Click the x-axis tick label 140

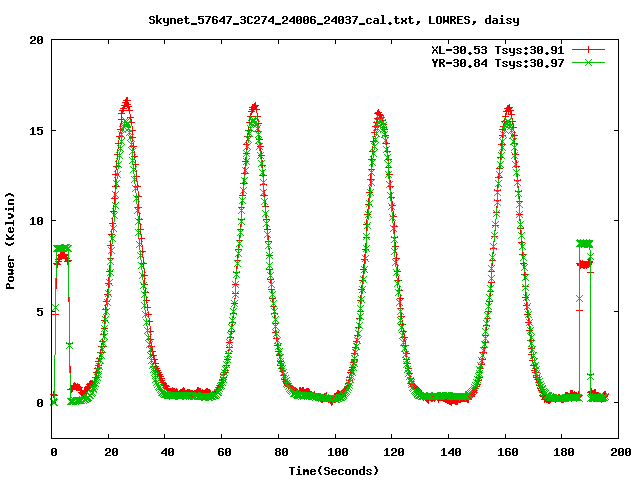451,452
